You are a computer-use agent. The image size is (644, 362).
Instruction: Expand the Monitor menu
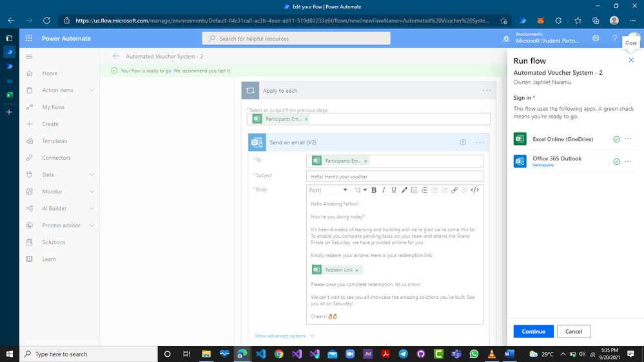click(x=92, y=192)
